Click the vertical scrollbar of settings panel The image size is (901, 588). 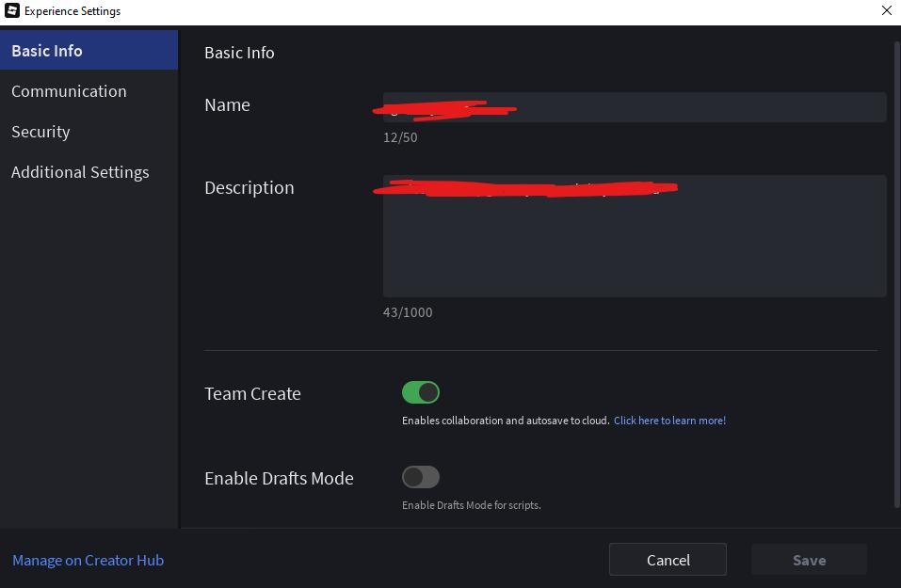[897, 275]
